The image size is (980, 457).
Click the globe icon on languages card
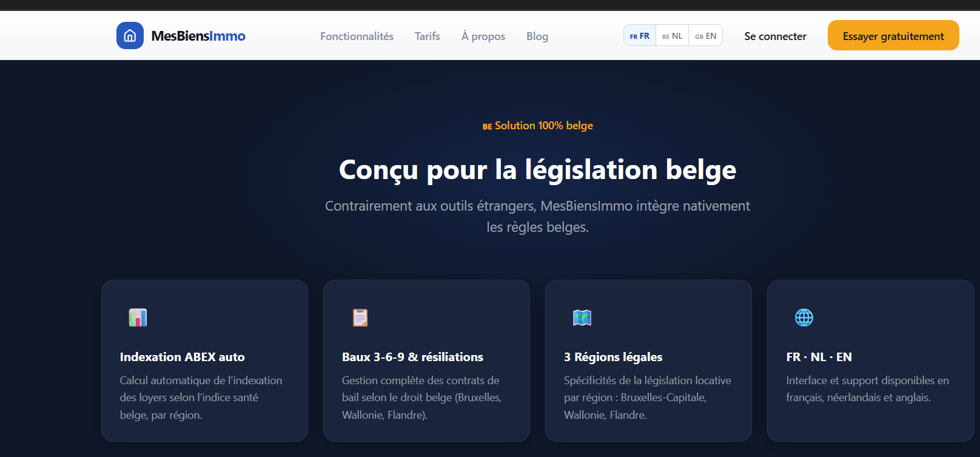(804, 317)
